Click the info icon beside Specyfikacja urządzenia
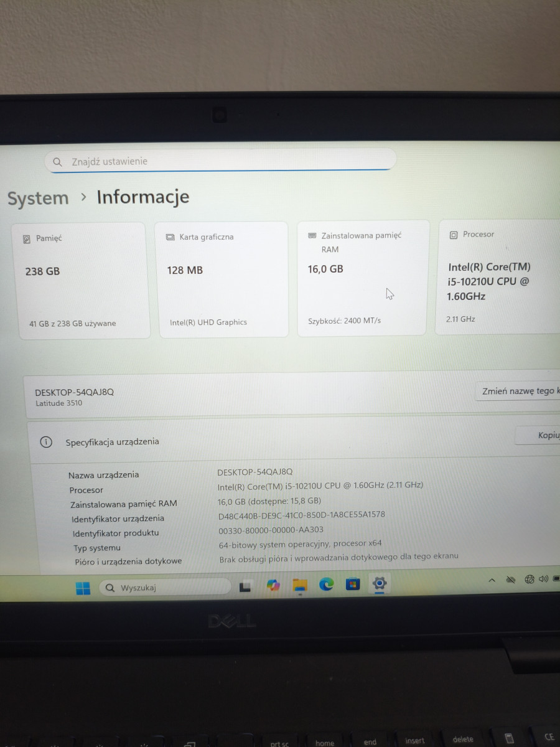 [46, 442]
